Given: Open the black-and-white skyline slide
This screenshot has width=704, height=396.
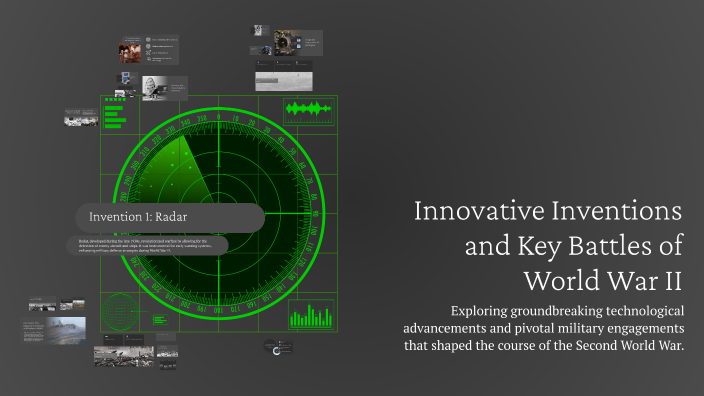Looking at the screenshot, I should (43, 304).
